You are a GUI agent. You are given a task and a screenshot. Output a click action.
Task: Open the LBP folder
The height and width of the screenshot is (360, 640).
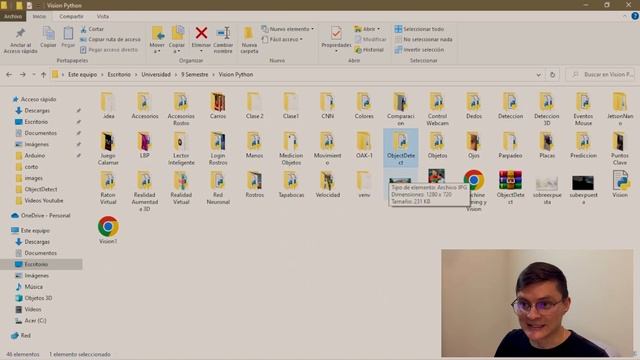click(144, 145)
